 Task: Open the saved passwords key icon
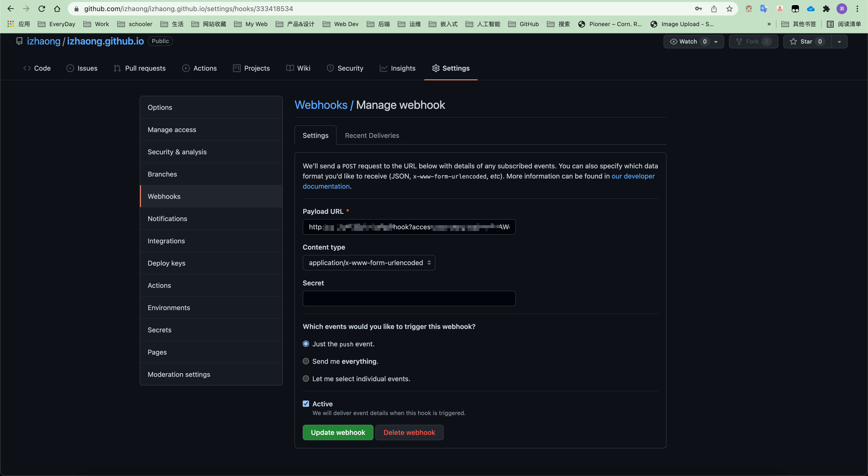coord(698,9)
